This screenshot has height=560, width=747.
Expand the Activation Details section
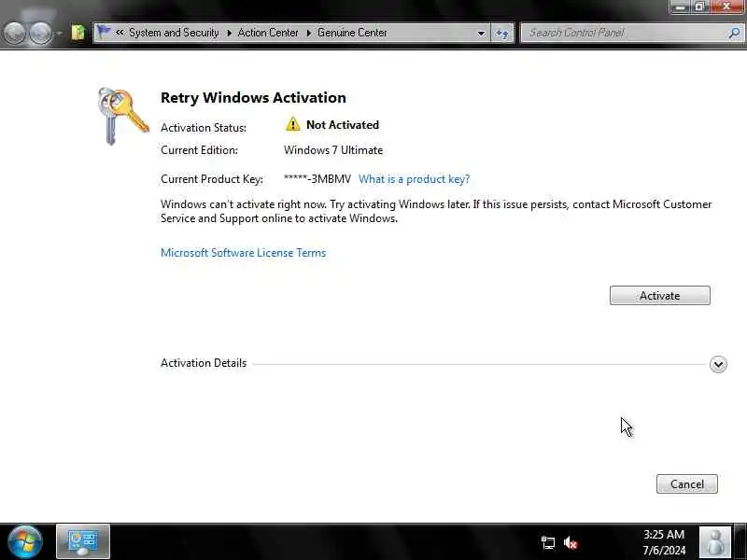[718, 364]
